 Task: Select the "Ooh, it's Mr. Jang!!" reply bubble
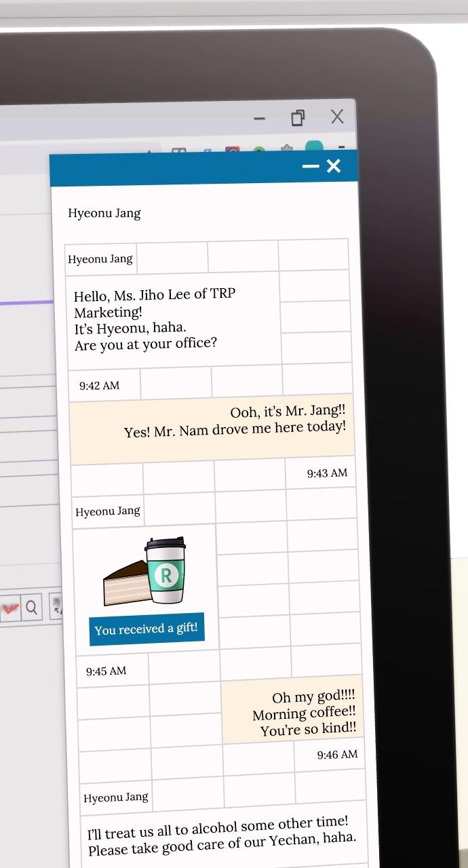pyautogui.click(x=235, y=421)
